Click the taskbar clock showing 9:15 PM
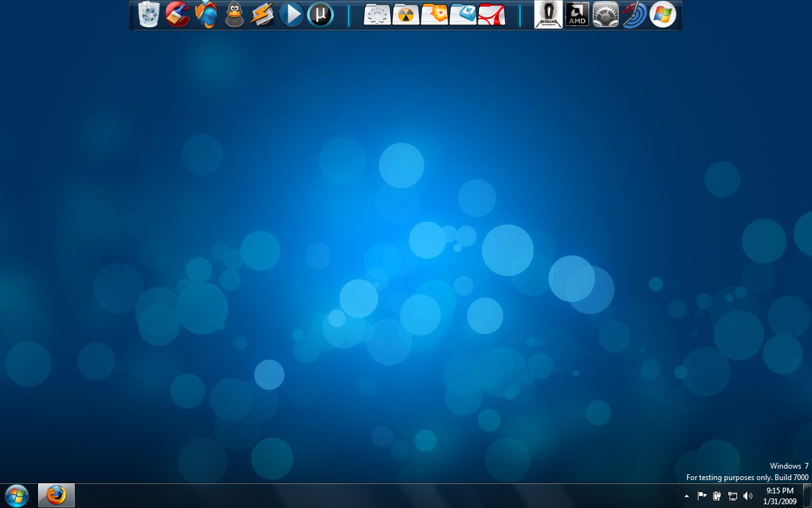This screenshot has width=812, height=508. coord(780,496)
